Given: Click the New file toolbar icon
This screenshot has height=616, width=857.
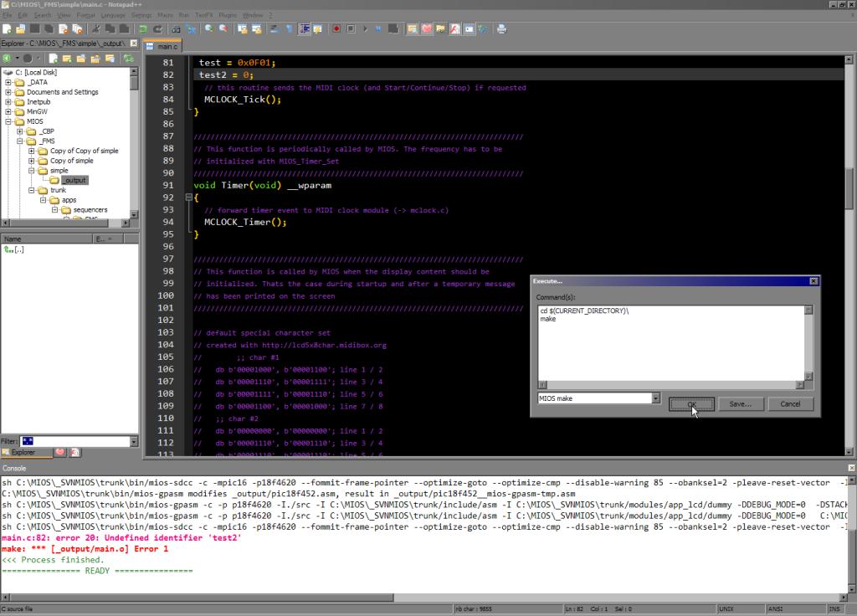Looking at the screenshot, I should click(7, 28).
